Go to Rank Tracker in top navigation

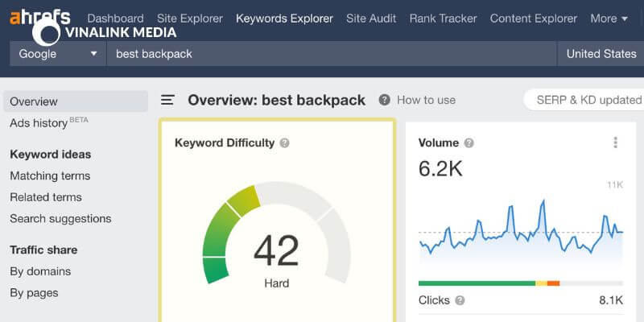pos(444,19)
